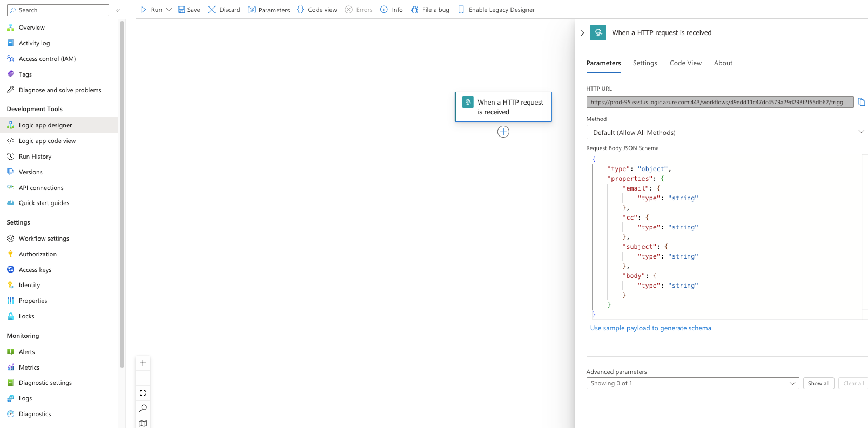
Task: Click the Show all button
Action: click(x=818, y=383)
